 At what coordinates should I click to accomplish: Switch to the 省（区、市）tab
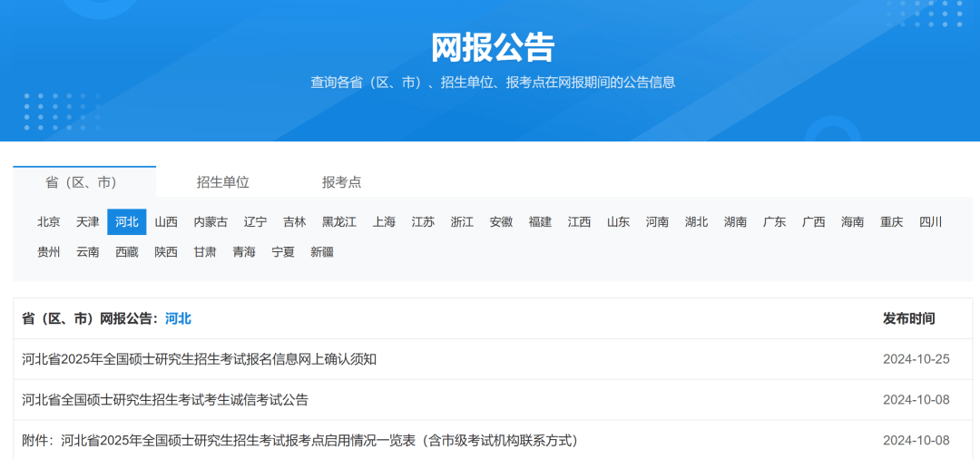[84, 182]
